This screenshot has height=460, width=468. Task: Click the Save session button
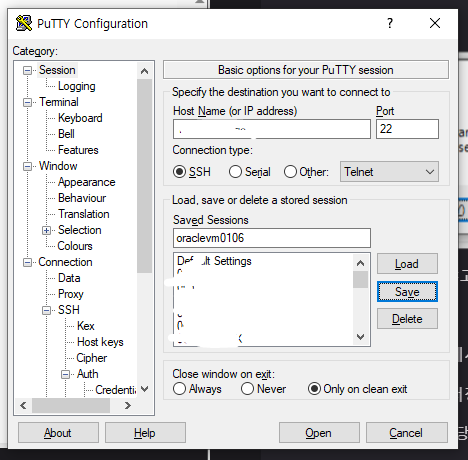pos(407,292)
